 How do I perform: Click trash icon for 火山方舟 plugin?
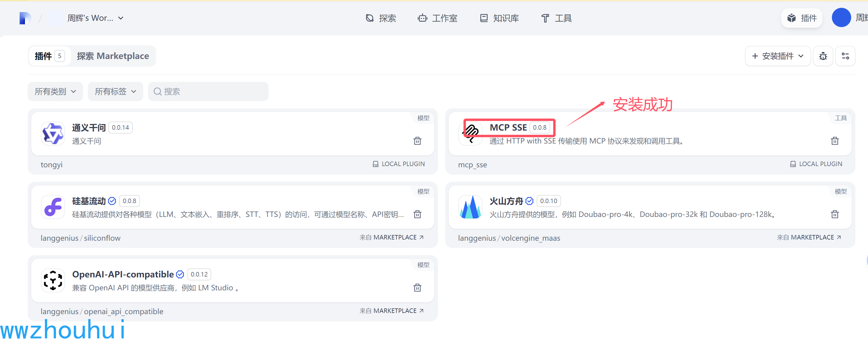coord(834,214)
